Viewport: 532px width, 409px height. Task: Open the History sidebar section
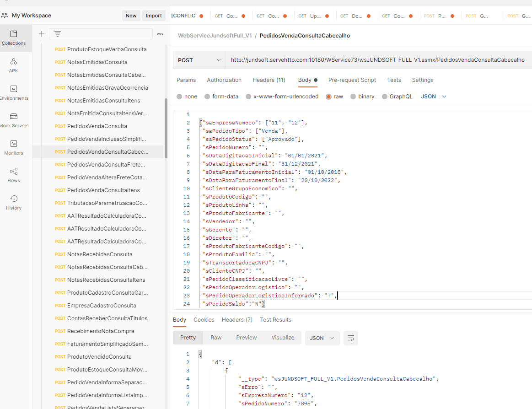point(14,202)
